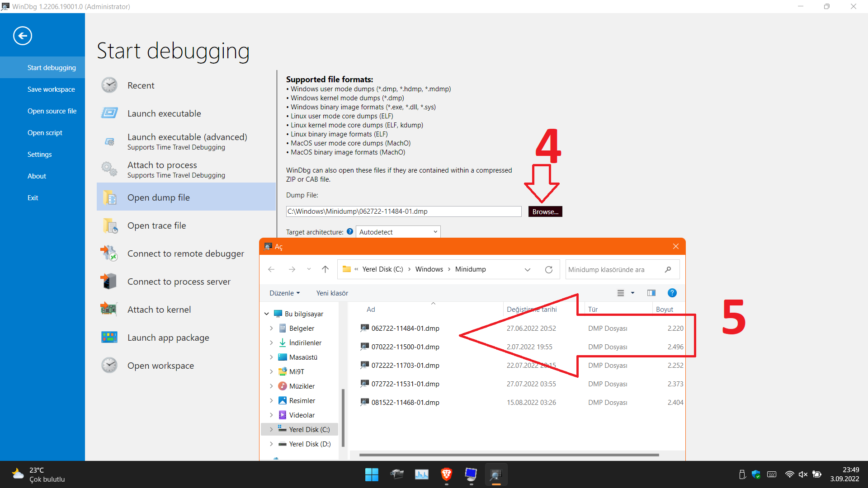This screenshot has width=868, height=488.
Task: Click the horizontal scrollbar in file list
Action: coord(509,455)
